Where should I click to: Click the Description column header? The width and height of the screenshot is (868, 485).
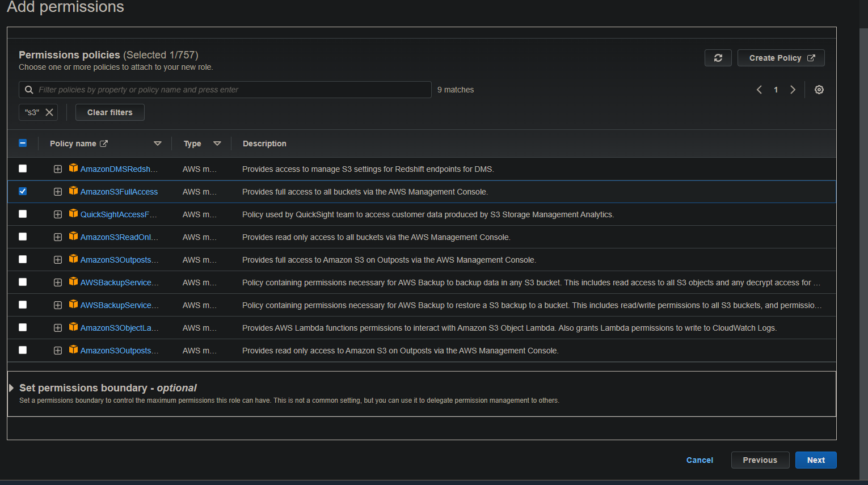tap(264, 144)
